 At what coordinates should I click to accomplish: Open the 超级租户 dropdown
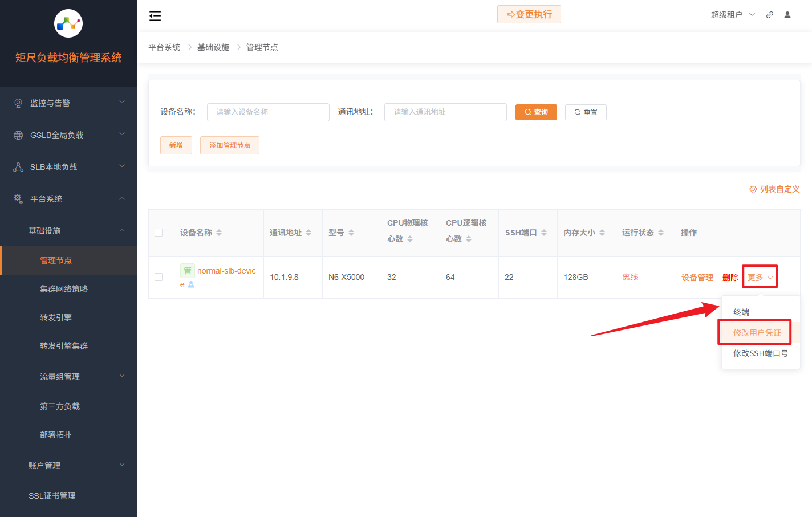point(733,15)
